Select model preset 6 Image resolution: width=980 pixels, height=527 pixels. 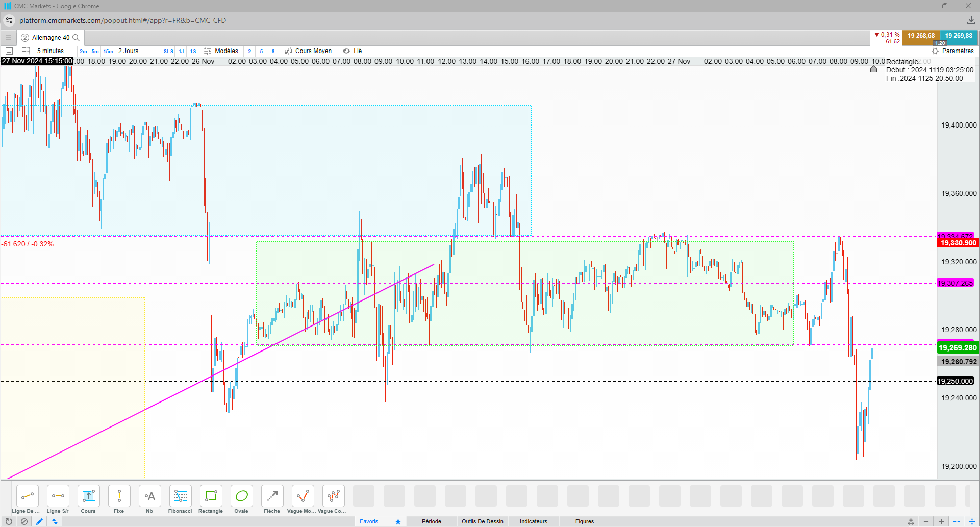tap(273, 51)
